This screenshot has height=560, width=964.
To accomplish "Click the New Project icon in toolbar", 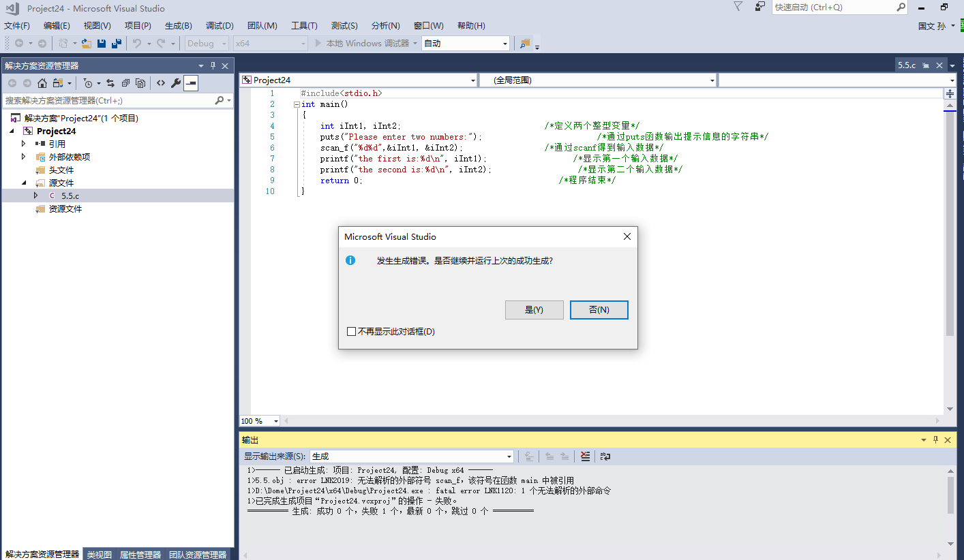I will tap(63, 44).
